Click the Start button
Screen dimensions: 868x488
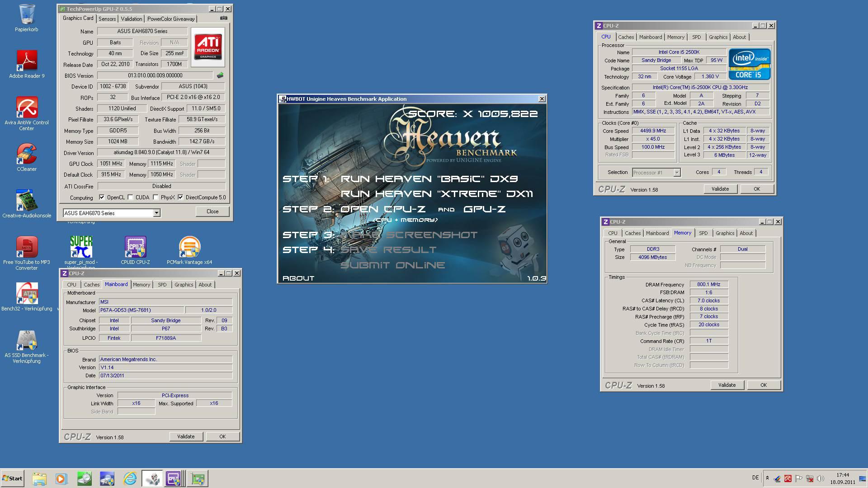tap(12, 479)
